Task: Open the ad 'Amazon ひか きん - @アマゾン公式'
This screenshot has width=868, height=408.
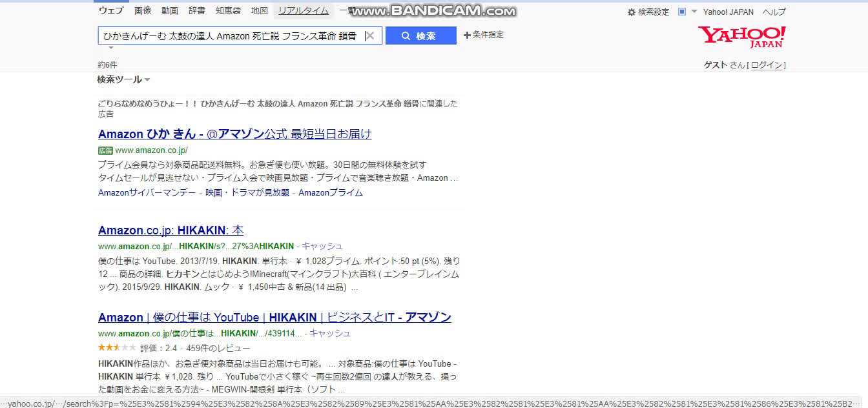Action: coord(235,134)
